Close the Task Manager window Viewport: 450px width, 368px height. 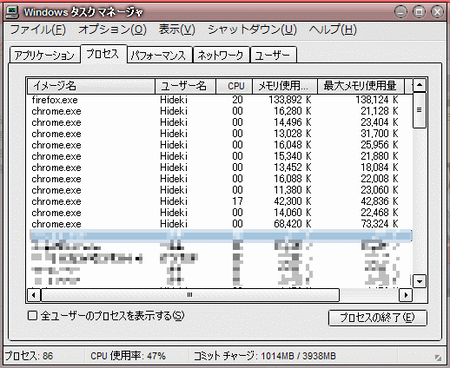point(437,12)
